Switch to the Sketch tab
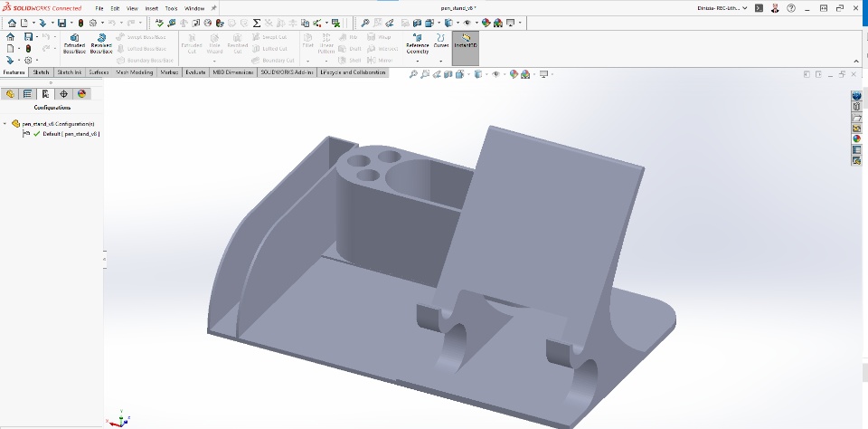The width and height of the screenshot is (868, 429). (41, 72)
